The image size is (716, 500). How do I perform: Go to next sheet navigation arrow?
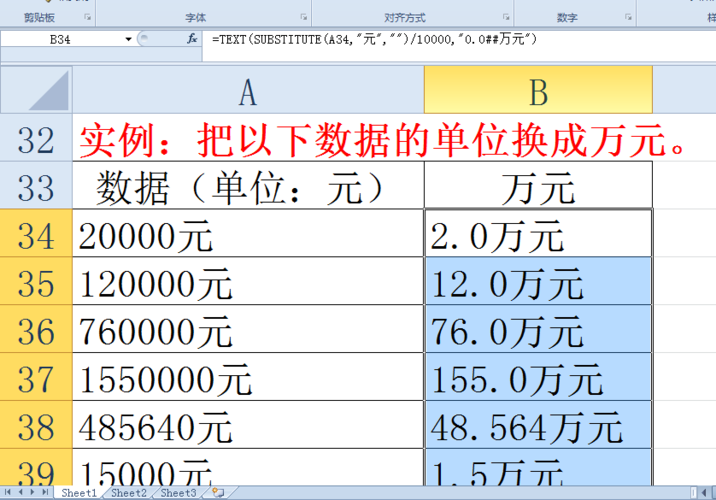pos(32,492)
